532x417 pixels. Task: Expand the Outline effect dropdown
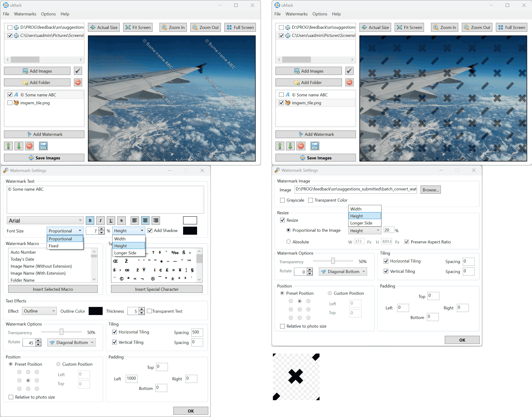point(39,311)
